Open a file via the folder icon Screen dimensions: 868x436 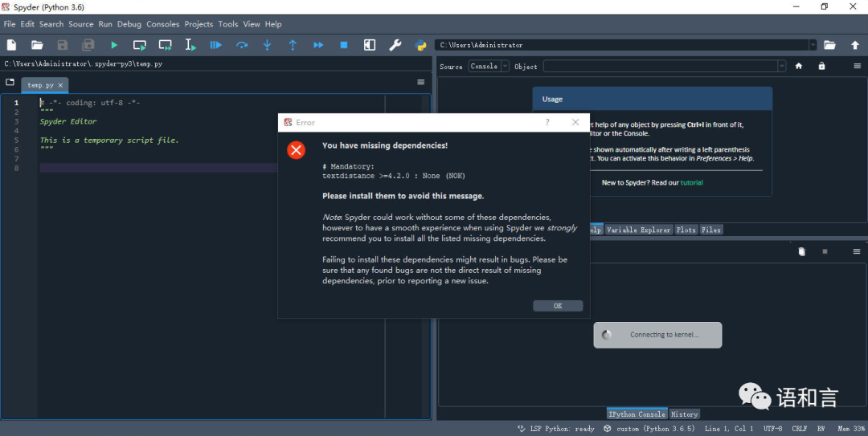(x=37, y=45)
